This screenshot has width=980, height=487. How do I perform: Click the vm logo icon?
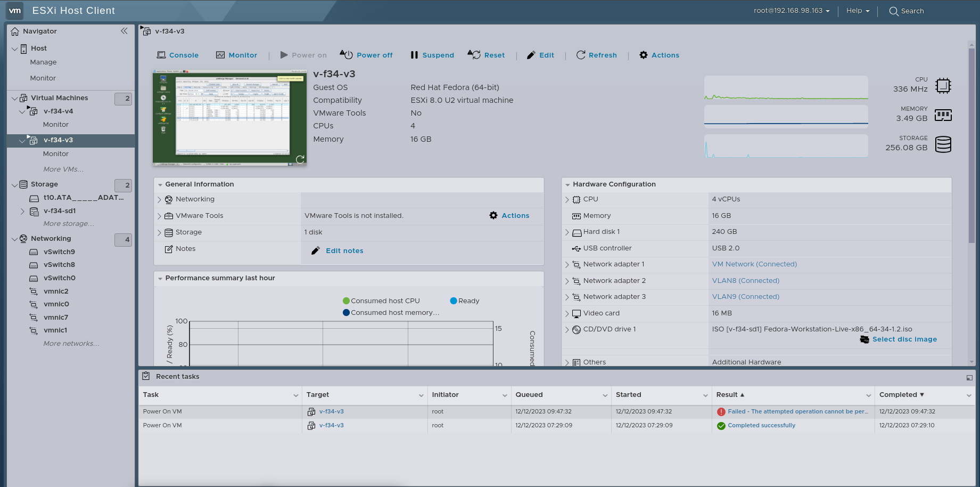coord(15,11)
